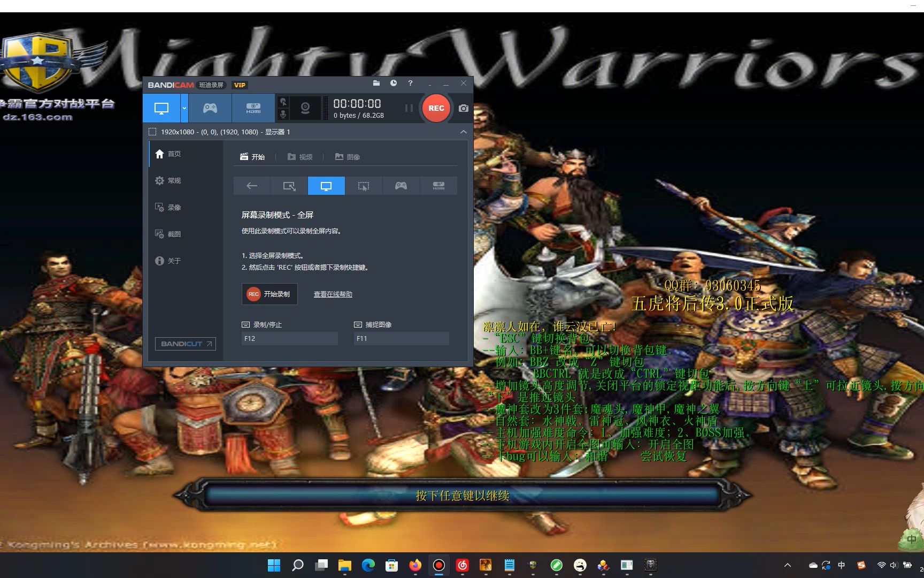Click the dashed rectangle area icon
This screenshot has height=578, width=924.
[x=152, y=132]
